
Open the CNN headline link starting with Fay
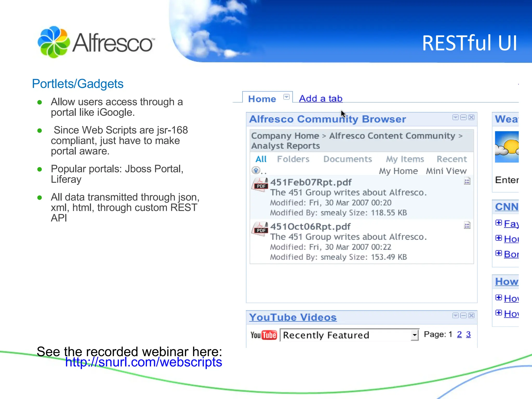(x=511, y=224)
